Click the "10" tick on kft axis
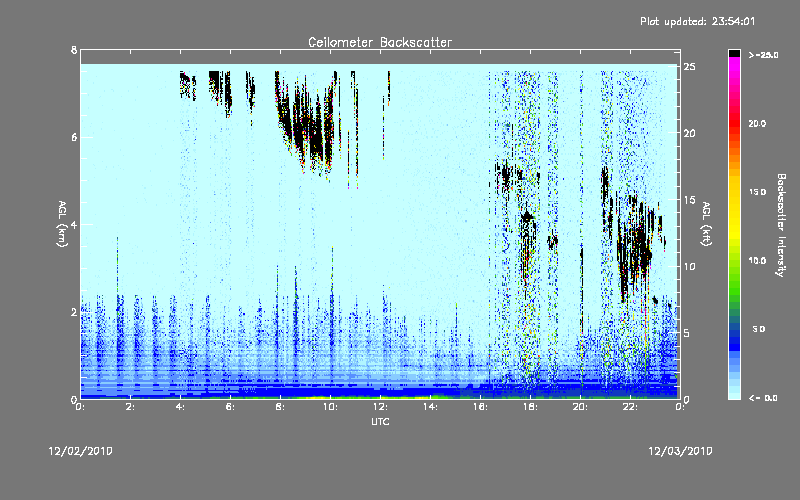Screen dimensions: 800x500 pos(690,266)
